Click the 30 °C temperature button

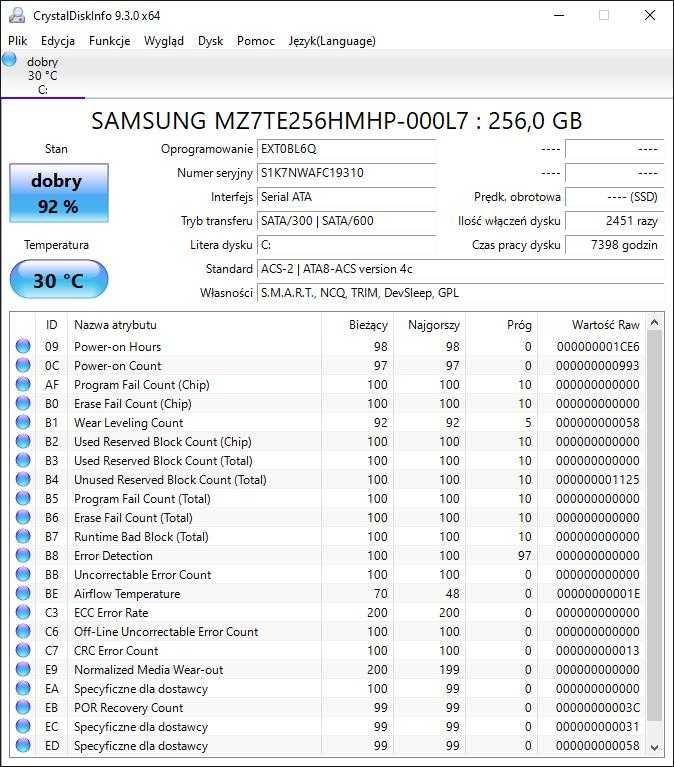(x=59, y=279)
